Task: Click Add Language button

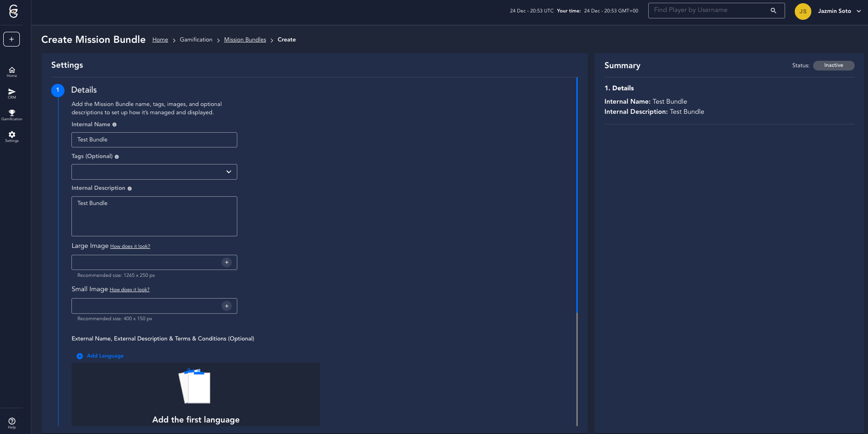Action: click(100, 356)
